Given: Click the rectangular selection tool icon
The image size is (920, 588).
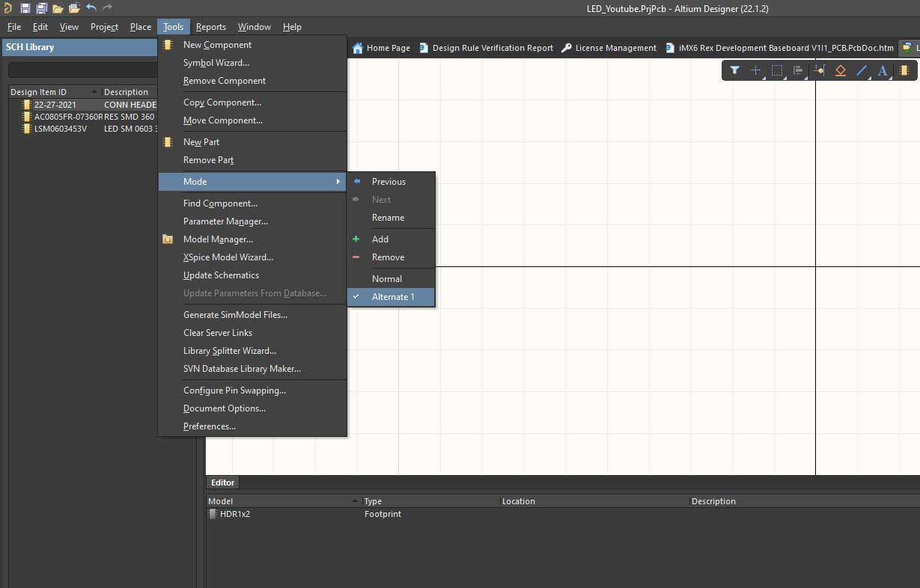Looking at the screenshot, I should (777, 70).
